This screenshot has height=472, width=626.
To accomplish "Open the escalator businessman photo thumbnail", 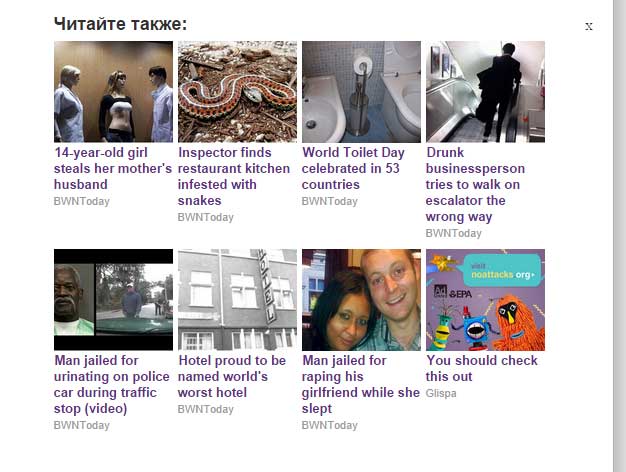I will point(485,91).
